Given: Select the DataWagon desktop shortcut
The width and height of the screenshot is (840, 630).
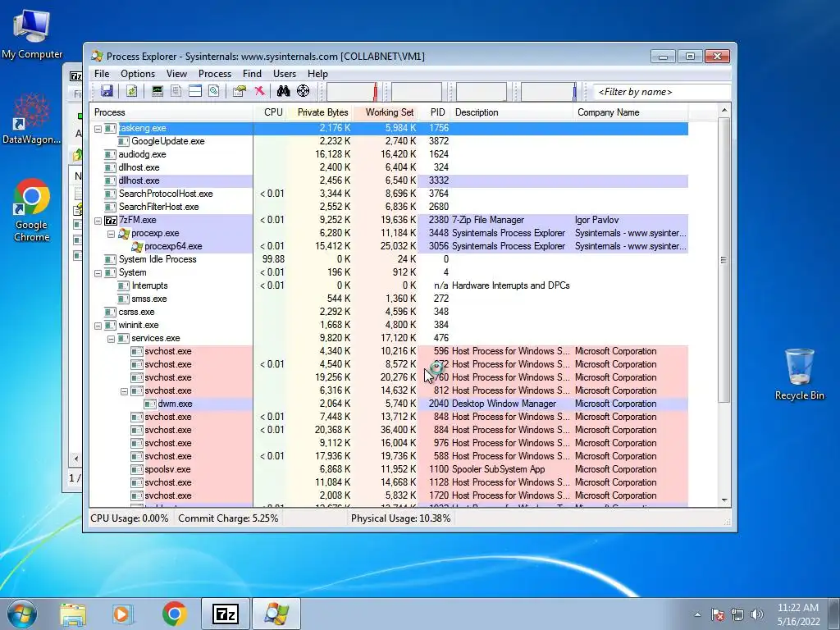Looking at the screenshot, I should tap(32, 118).
